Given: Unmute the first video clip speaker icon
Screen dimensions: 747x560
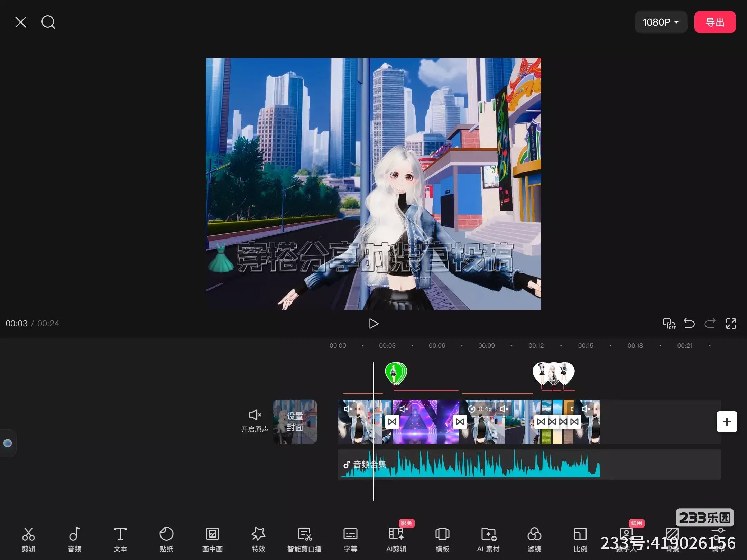Looking at the screenshot, I should tap(348, 409).
